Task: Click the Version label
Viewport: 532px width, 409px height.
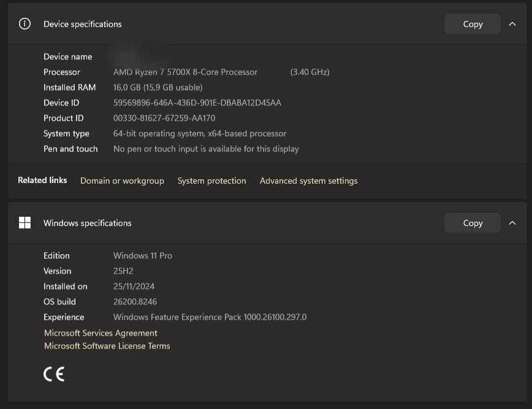Action: [58, 271]
